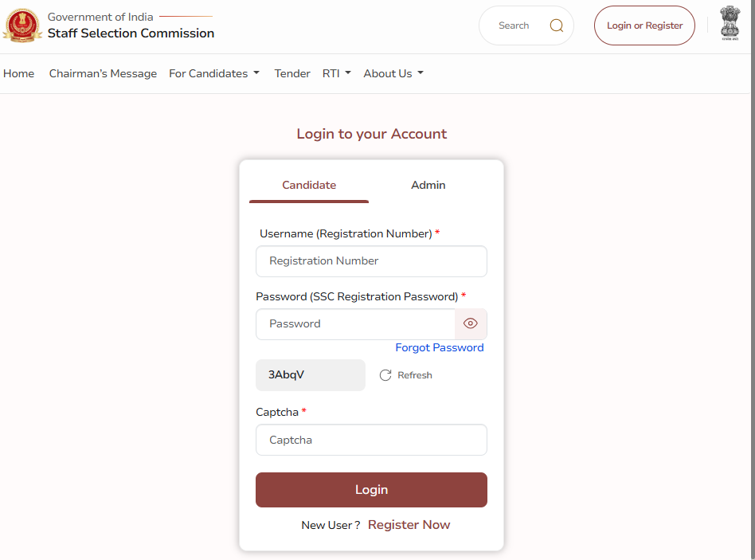Viewport: 755px width, 560px height.
Task: Select the Candidate tab
Action: 309,186
